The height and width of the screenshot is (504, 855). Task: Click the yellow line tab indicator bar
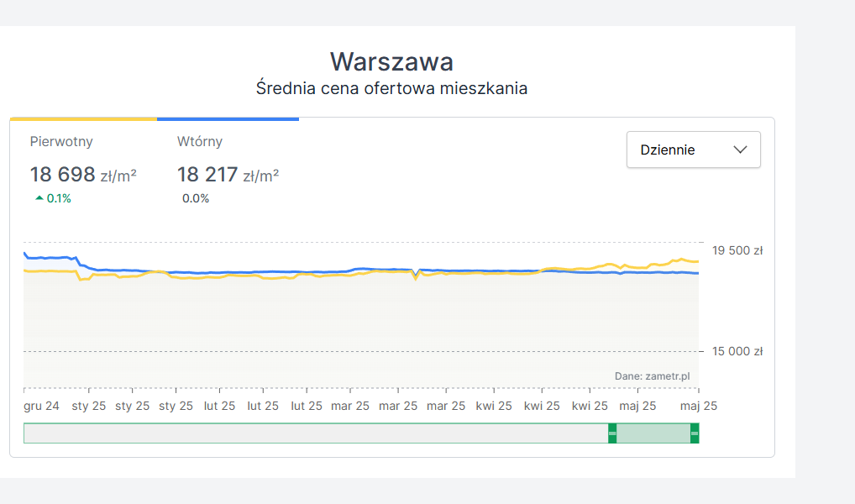pos(83,119)
